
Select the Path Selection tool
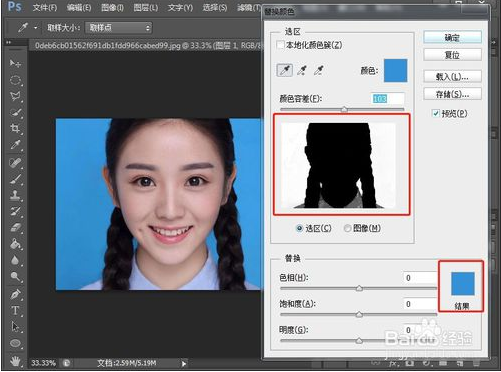[15, 327]
